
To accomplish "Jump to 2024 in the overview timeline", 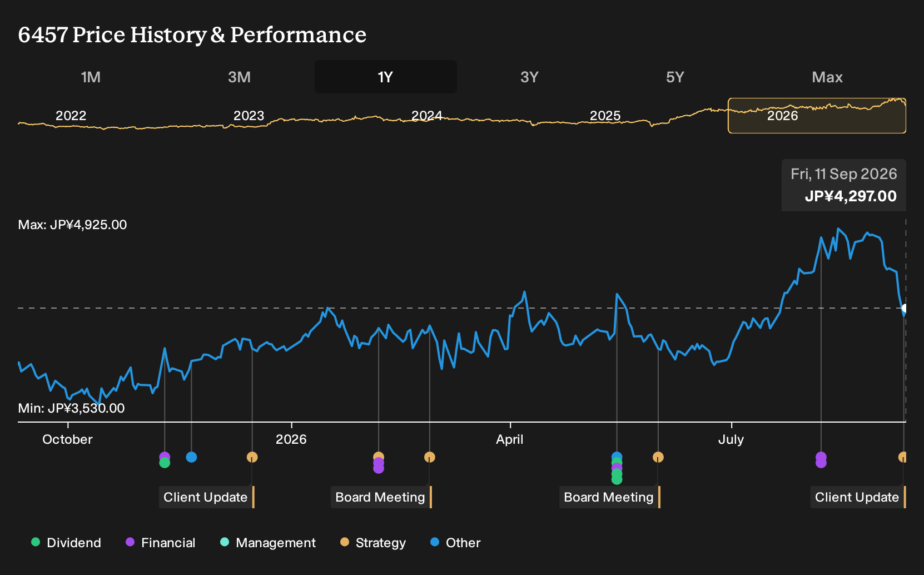I will tap(426, 116).
